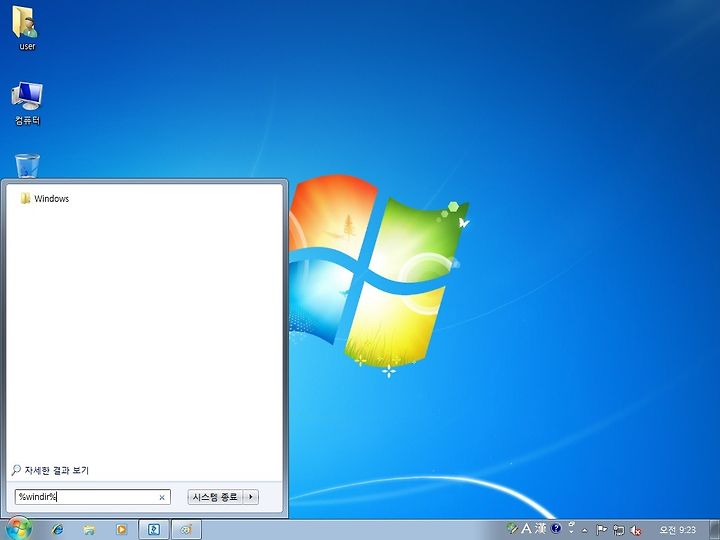Open the Action Center flag icon
The image size is (720, 540).
pos(601,530)
